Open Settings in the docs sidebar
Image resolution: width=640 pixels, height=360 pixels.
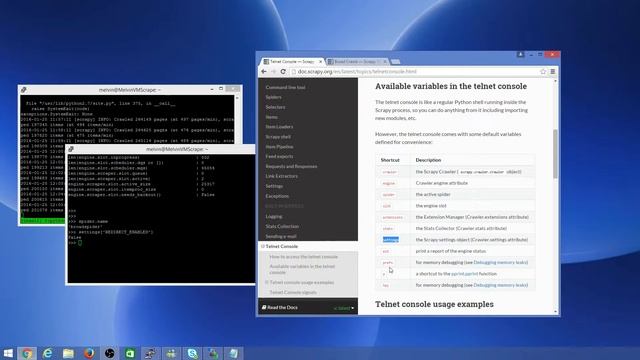click(x=274, y=186)
